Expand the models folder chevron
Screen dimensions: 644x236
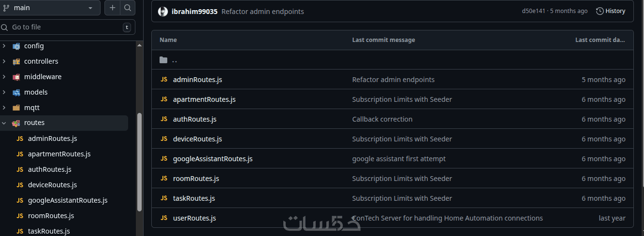pyautogui.click(x=4, y=92)
